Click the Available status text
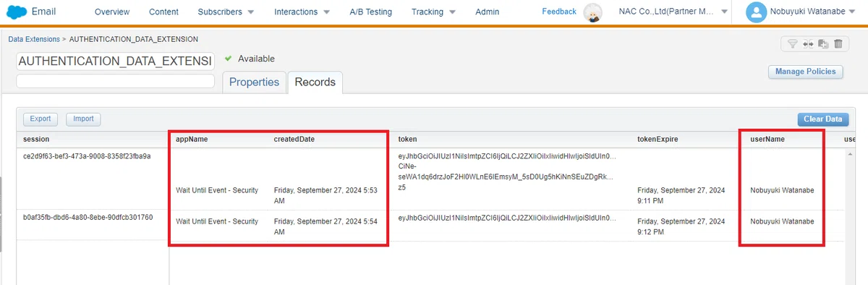 (256, 59)
